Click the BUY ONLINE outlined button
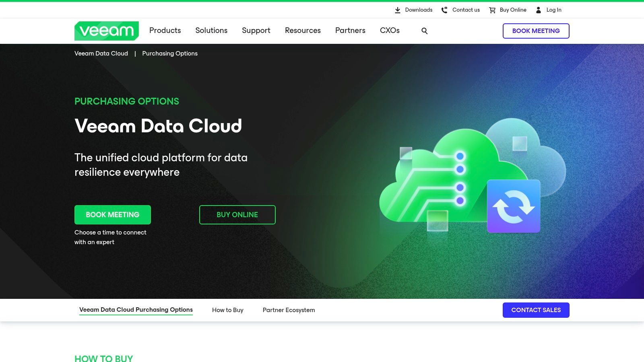Screen dimensions: 644x362 tap(237, 214)
